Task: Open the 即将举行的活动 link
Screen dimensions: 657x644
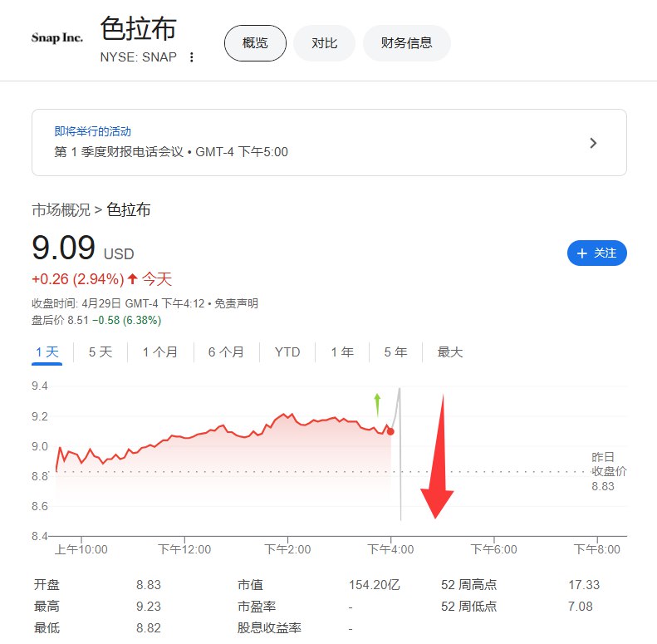Action: click(92, 131)
